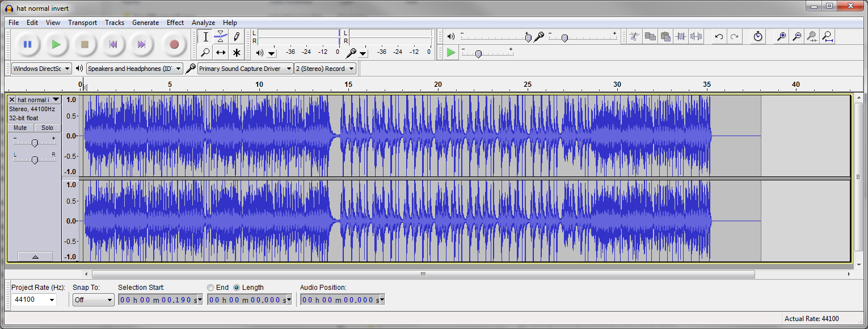Screen dimensions: 868x329
Task: Click the Selection Start time field
Action: [x=160, y=300]
